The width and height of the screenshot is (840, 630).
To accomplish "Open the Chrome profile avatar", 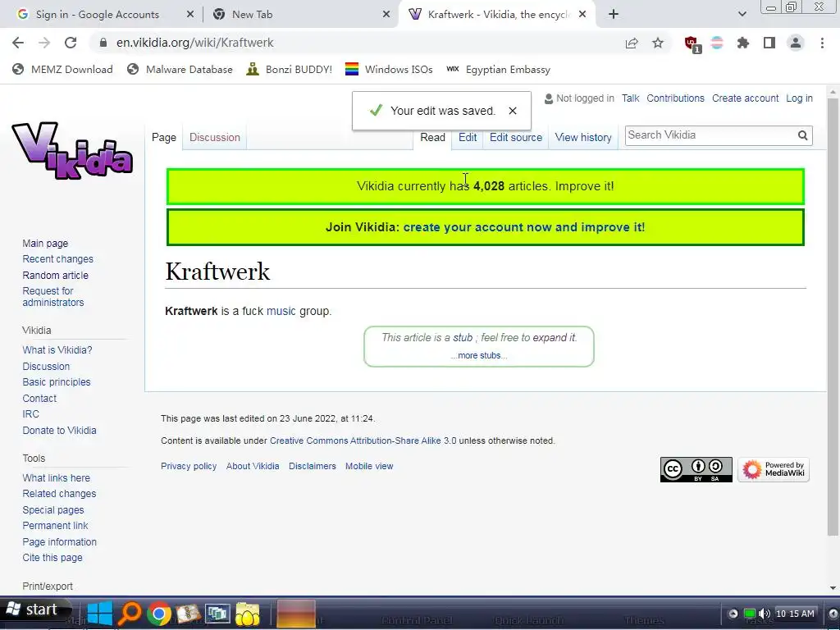I will (x=796, y=43).
